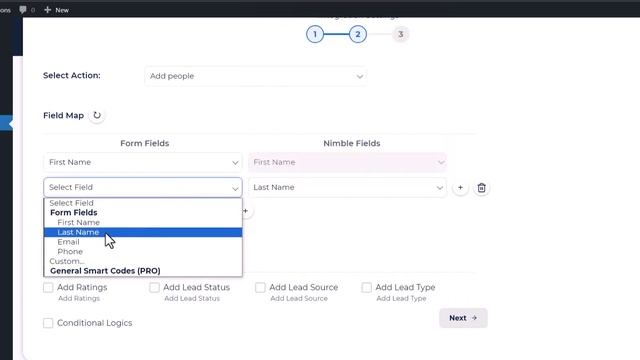
Task: Enable the Add Lead Type checkbox
Action: click(367, 288)
